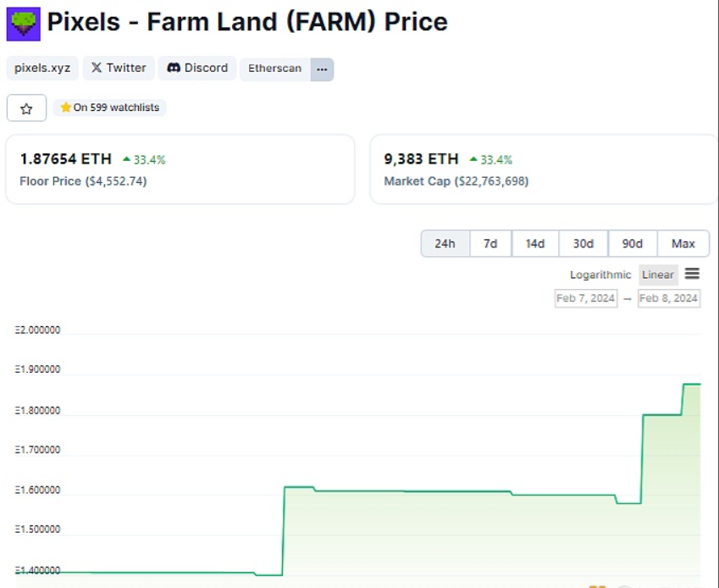Switch the chart to Logarithmic scale
This screenshot has height=588, width=719.
[x=600, y=275]
